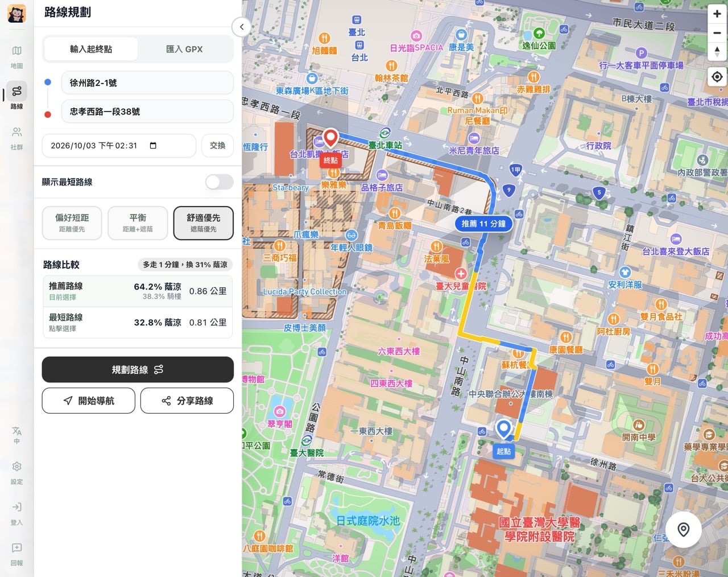This screenshot has height=577, width=728.
Task: Select 平衡 route preference
Action: (138, 222)
